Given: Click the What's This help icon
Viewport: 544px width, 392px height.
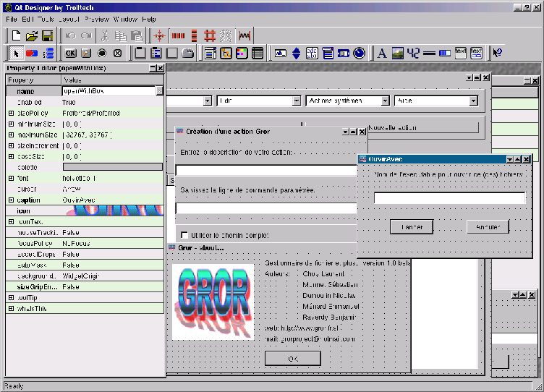Looking at the screenshot, I should [497, 53].
